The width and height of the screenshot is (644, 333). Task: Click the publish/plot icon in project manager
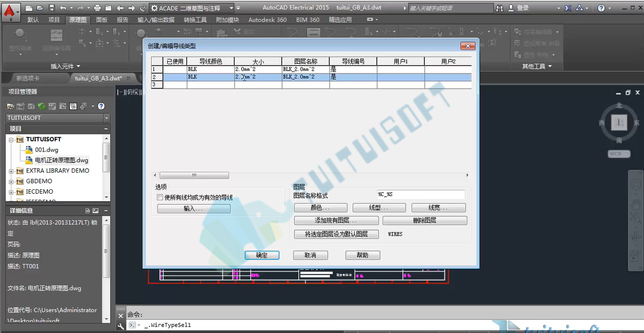click(83, 106)
